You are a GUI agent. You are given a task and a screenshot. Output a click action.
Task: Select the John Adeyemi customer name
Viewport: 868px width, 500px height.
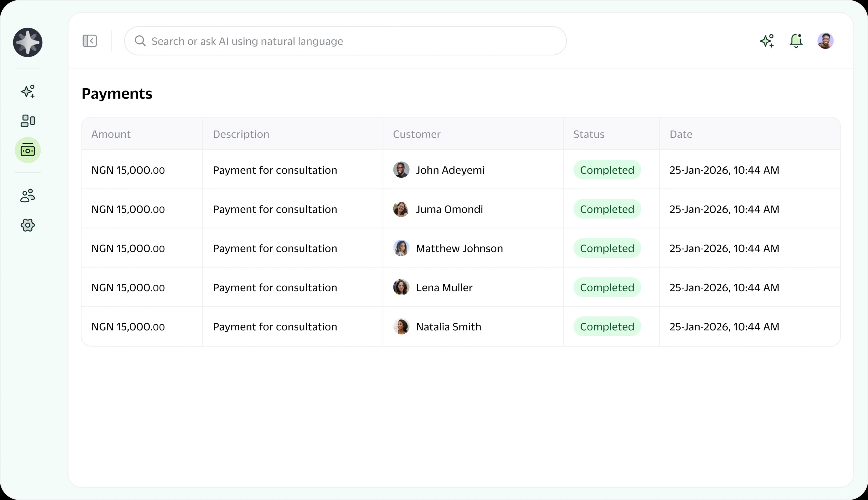coord(450,170)
